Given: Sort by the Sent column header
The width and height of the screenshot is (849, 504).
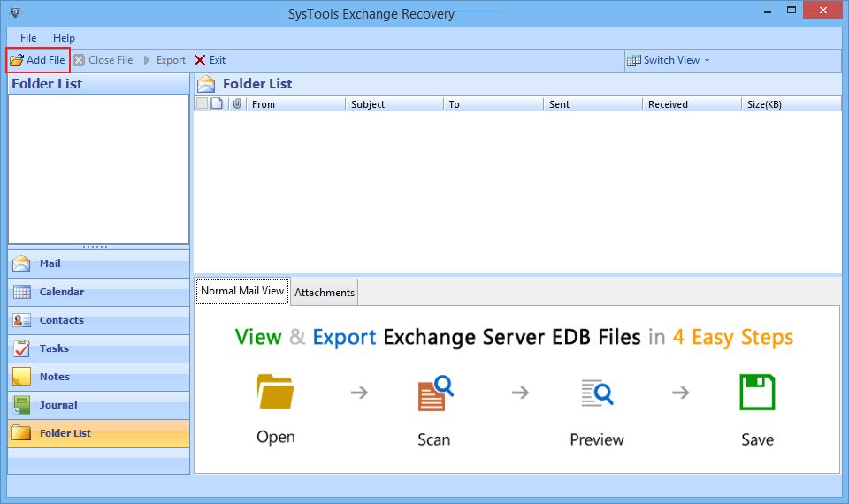Looking at the screenshot, I should 593,104.
